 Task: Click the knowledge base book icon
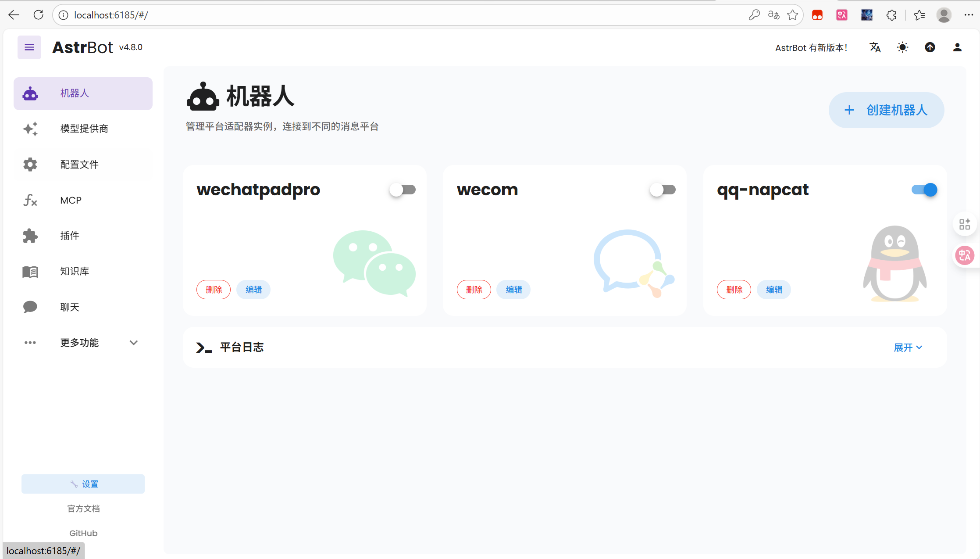click(x=30, y=272)
